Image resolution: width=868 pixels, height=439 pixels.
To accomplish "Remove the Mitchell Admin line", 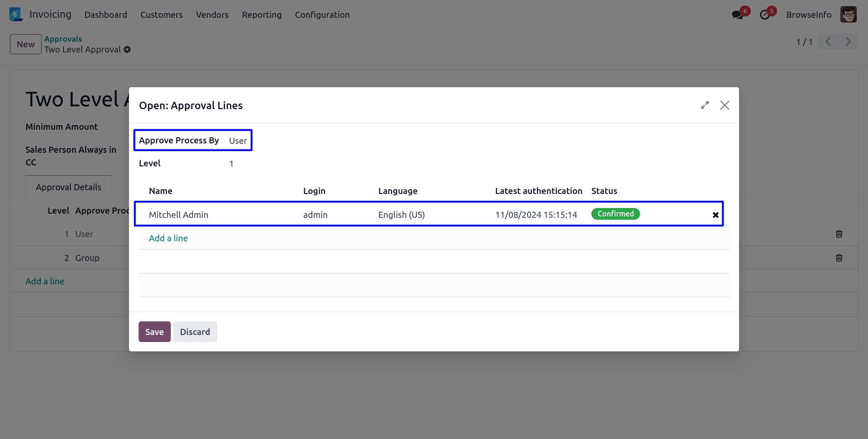I will 716,215.
